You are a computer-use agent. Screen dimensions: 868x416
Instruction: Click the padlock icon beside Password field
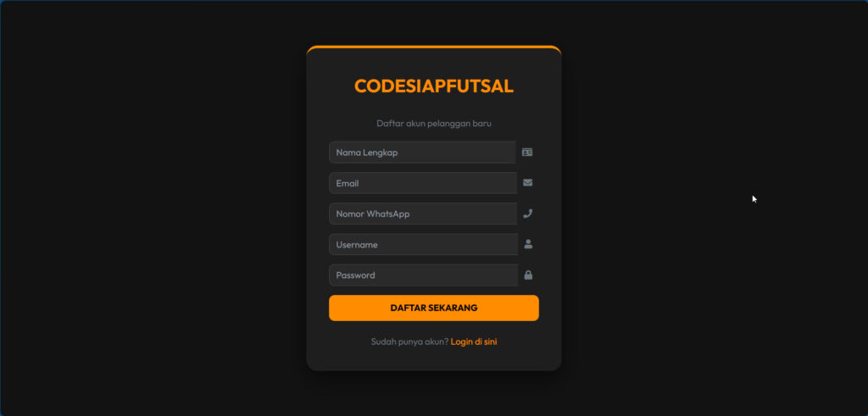pos(528,275)
